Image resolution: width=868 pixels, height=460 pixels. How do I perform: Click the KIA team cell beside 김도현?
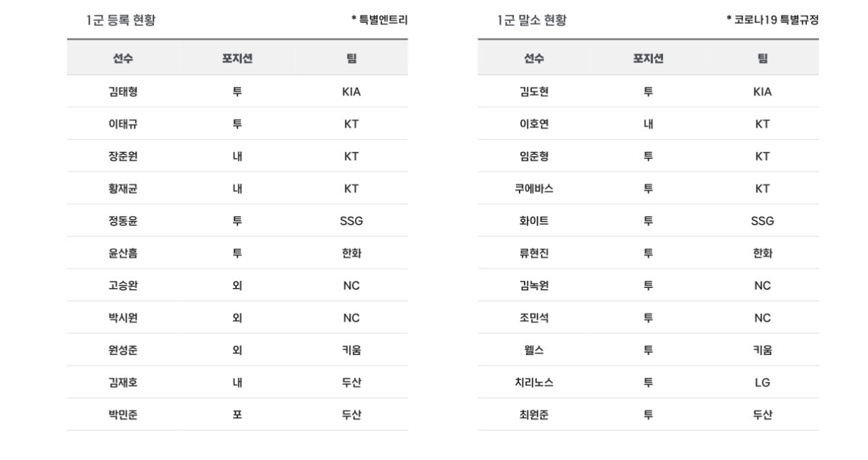click(x=762, y=91)
